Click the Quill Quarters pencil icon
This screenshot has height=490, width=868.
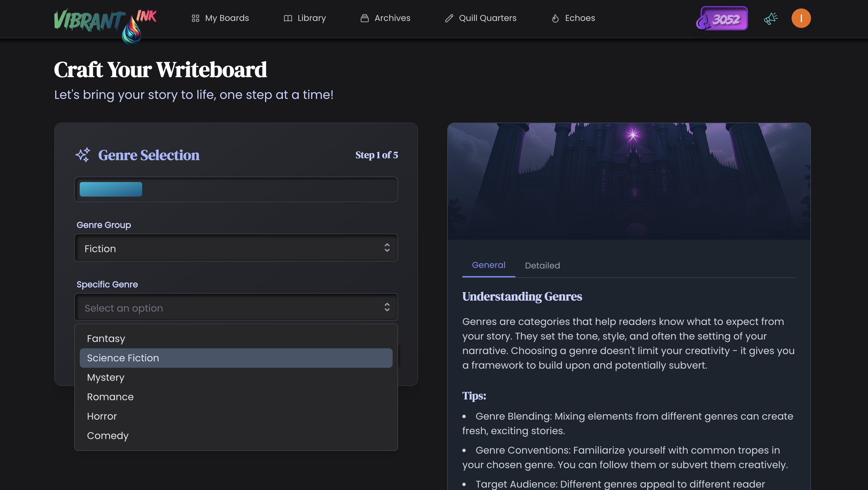(x=449, y=18)
